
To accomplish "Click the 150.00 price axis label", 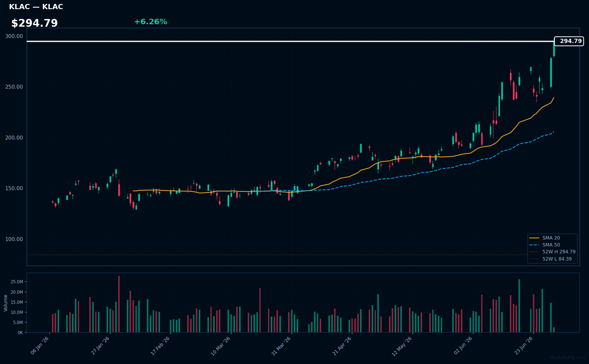I will [x=14, y=188].
